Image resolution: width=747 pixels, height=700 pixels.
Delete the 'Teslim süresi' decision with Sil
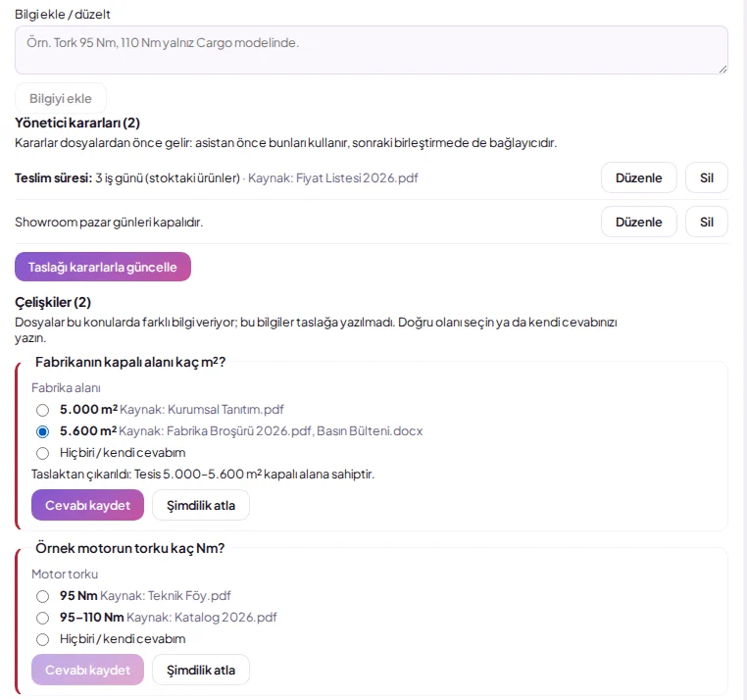[x=707, y=177]
